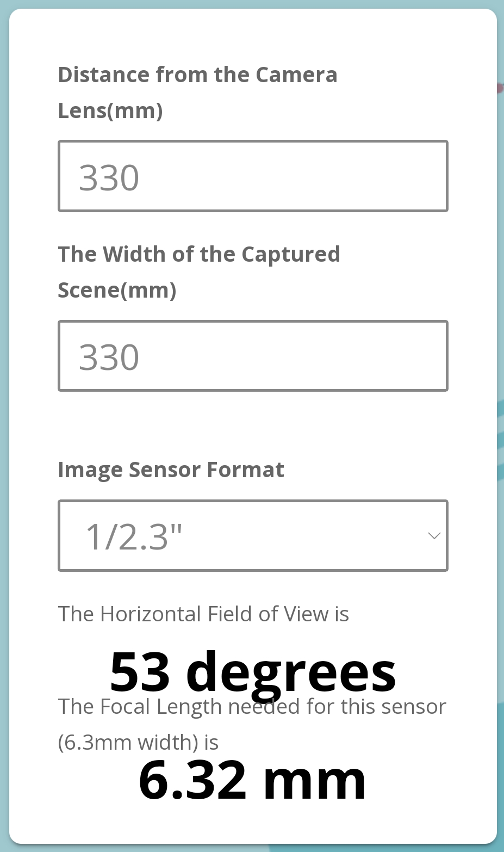Click the dropdown chevron arrow icon
Viewport: 504px width, 852px height.
coord(434,536)
